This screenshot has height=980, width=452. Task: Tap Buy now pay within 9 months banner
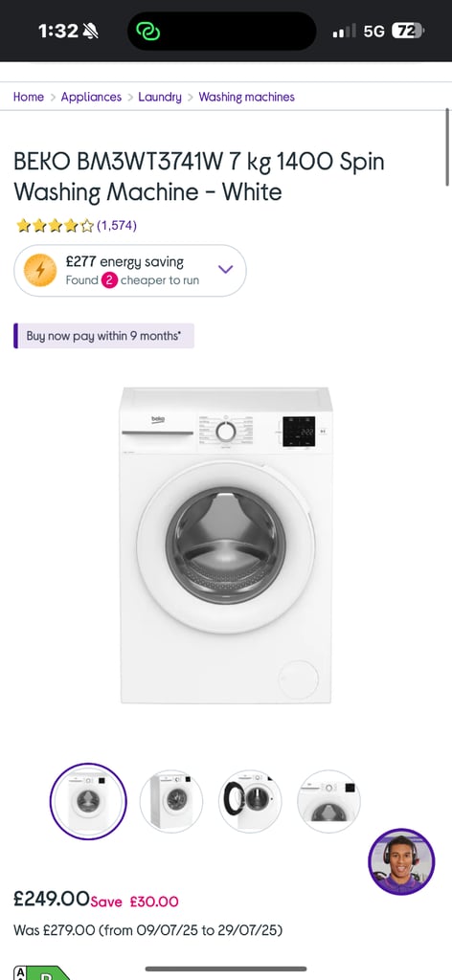[103, 336]
